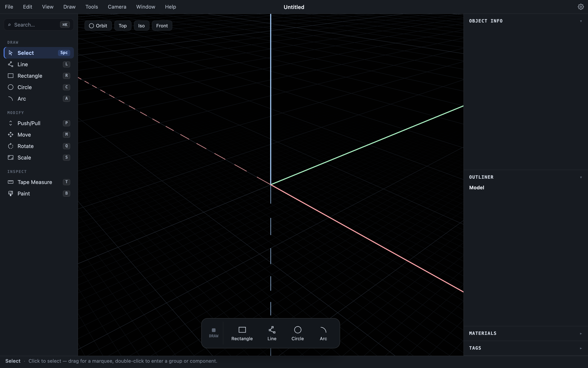588x368 pixels.
Task: Expand the Materials panel
Action: coord(581,334)
